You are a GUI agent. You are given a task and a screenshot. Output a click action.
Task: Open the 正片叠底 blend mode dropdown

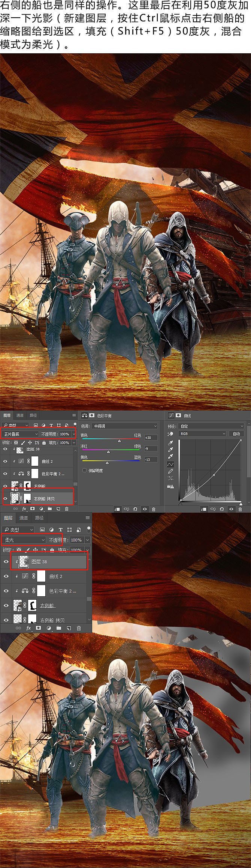[x=21, y=434]
